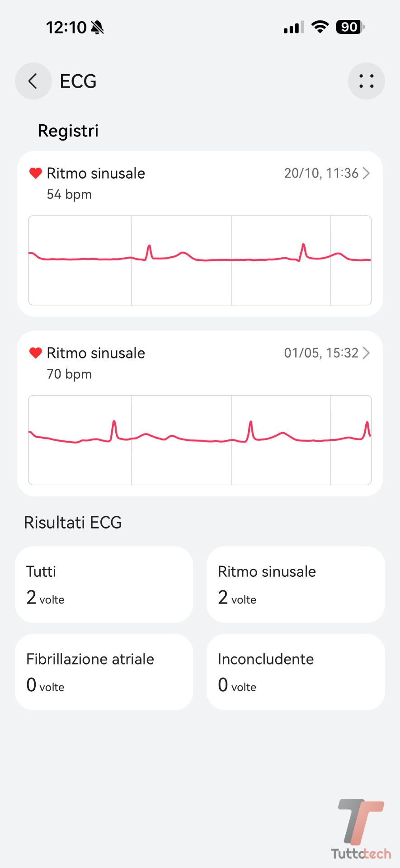Tap the silent mode bell icon
The width and height of the screenshot is (400, 868).
pos(97,28)
